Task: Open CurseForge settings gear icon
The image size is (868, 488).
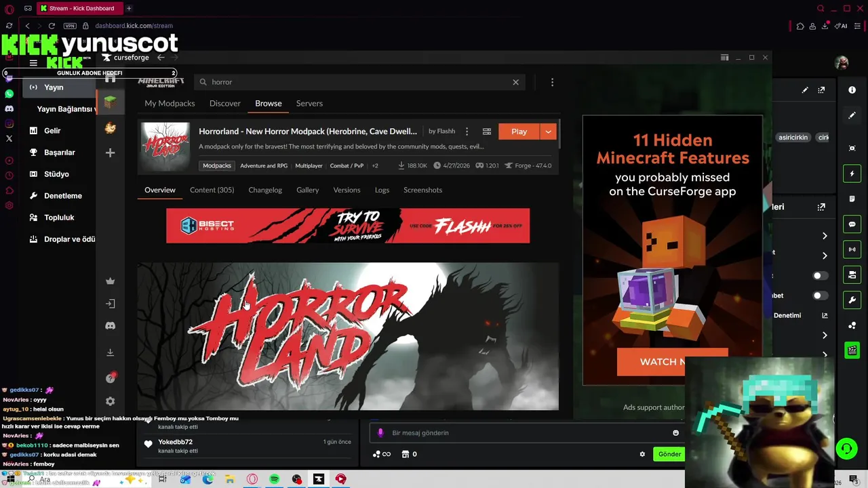Action: pos(110,401)
